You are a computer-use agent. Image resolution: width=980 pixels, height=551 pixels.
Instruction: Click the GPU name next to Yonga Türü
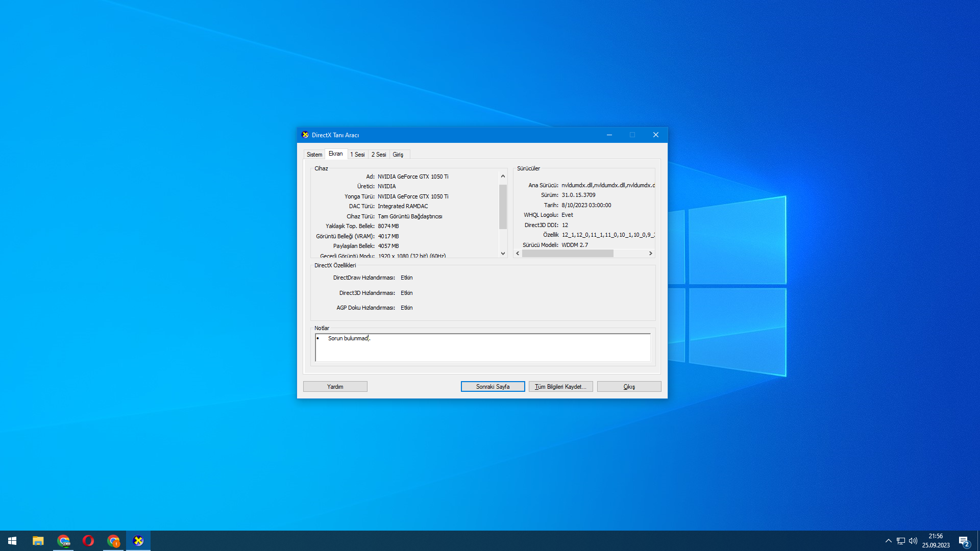(x=413, y=197)
